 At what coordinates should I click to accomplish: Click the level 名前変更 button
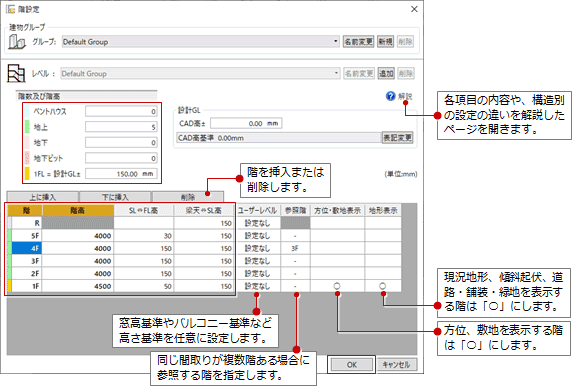359,73
